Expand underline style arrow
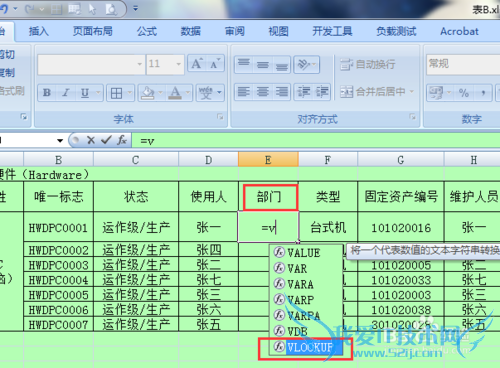500x368 pixels. point(98,92)
